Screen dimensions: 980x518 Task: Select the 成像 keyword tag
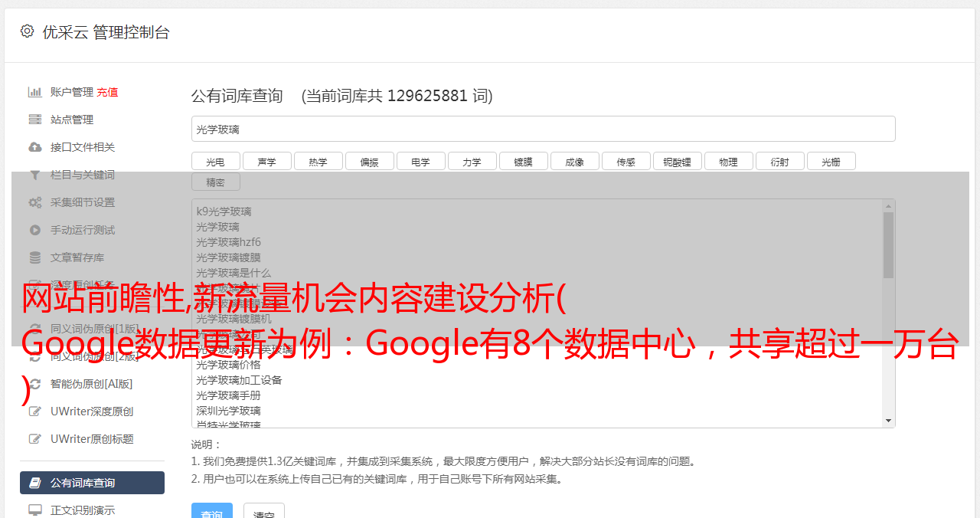click(x=574, y=161)
